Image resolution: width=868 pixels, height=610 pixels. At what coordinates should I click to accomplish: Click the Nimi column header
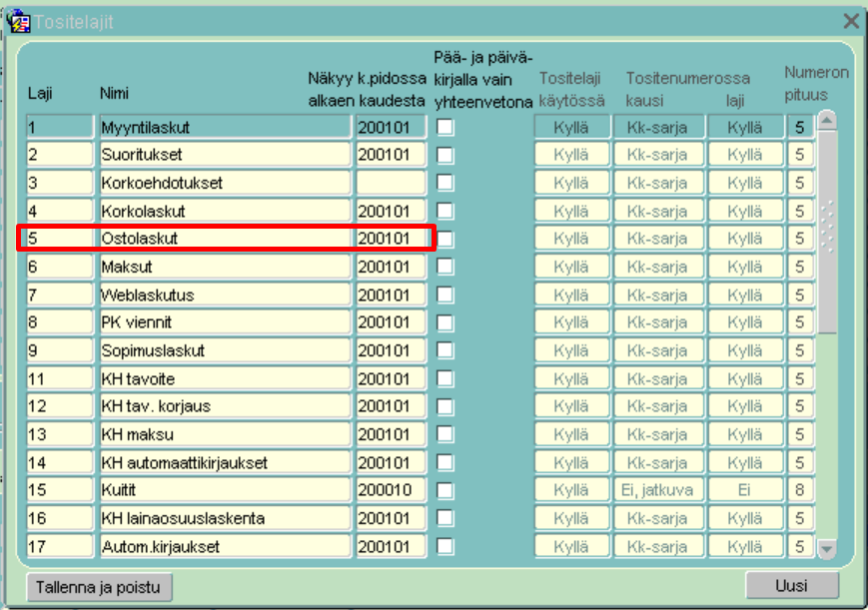pos(115,93)
